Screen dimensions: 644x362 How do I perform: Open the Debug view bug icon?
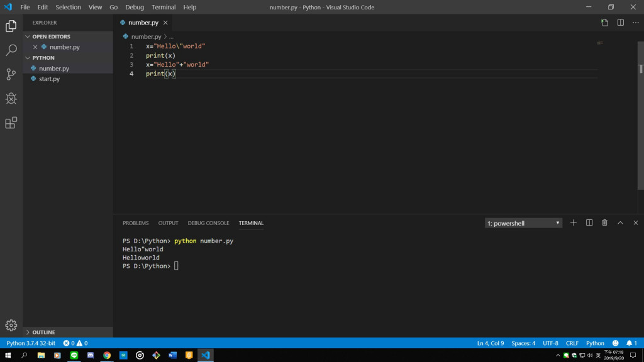click(11, 99)
